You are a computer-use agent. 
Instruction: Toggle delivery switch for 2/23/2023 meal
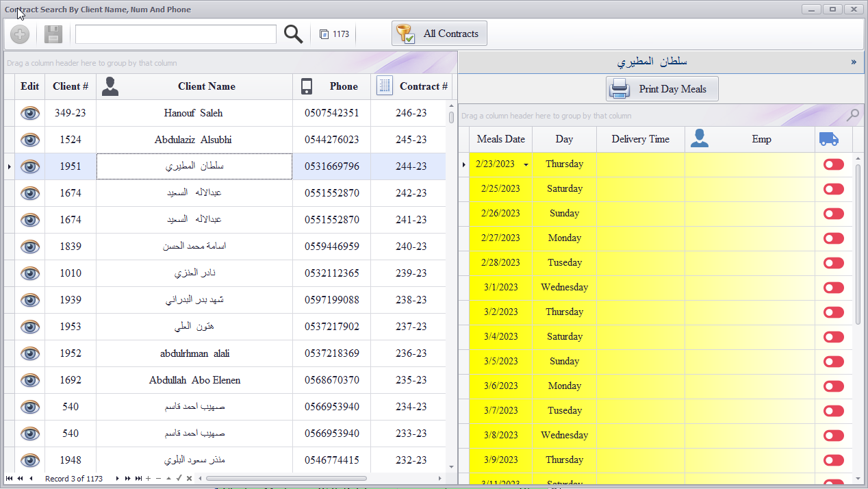tap(833, 164)
